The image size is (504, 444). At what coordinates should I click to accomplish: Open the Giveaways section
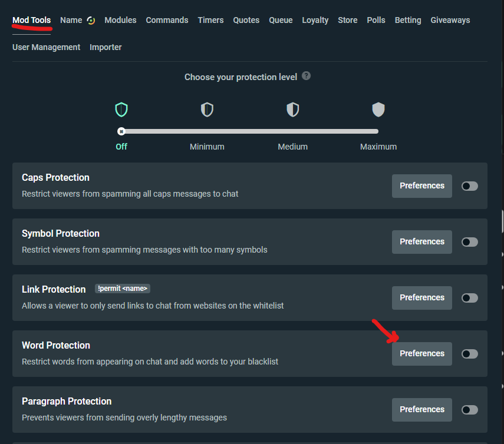pos(450,19)
